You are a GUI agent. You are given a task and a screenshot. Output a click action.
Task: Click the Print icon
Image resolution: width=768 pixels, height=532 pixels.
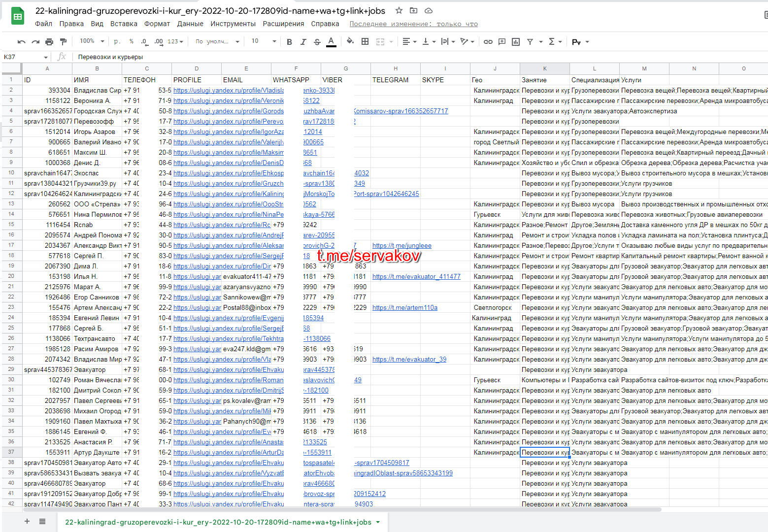point(49,42)
